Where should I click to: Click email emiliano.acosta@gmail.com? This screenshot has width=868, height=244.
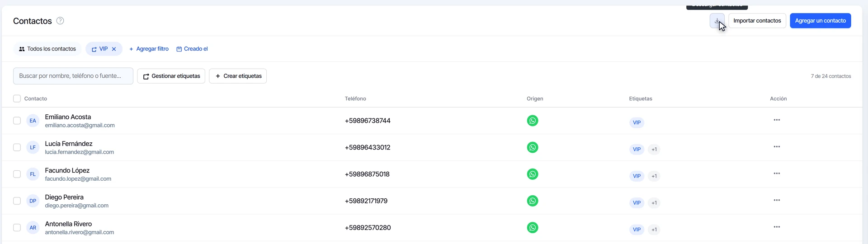[x=80, y=125]
